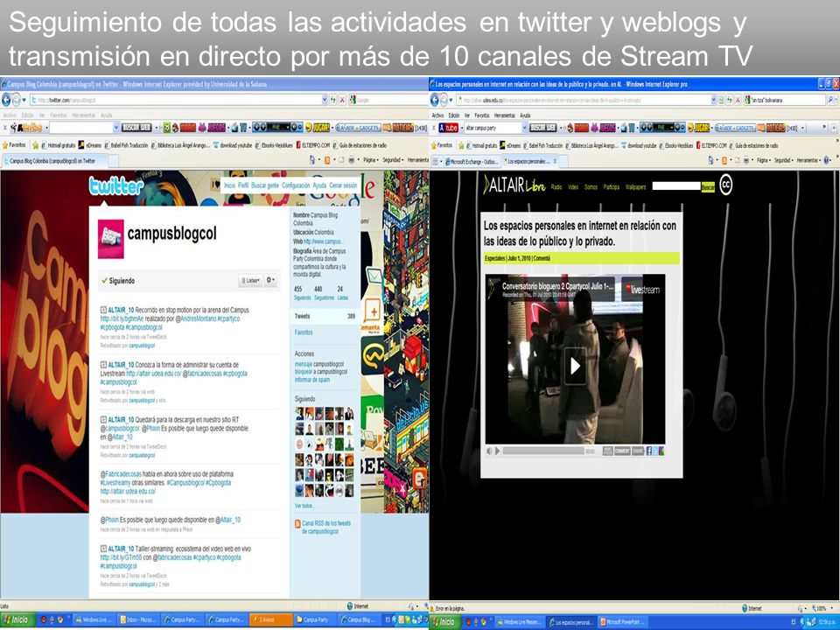
Task: Open Favoritos link in Twitter sidebar
Action: pos(304,332)
